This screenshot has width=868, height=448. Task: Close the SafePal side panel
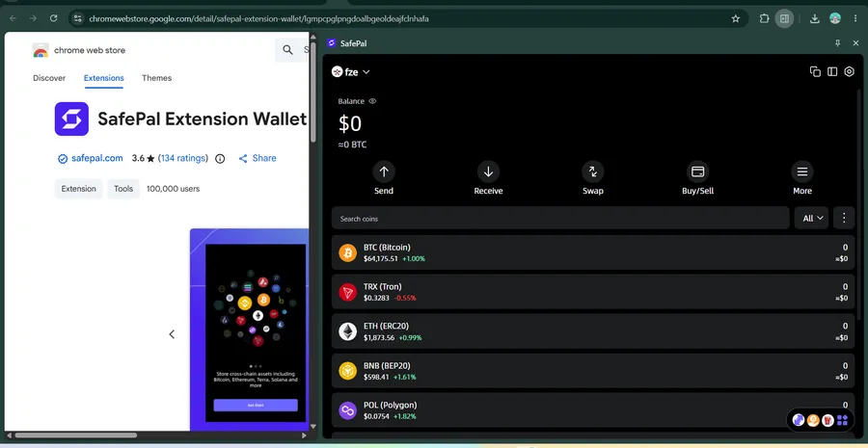(x=855, y=43)
